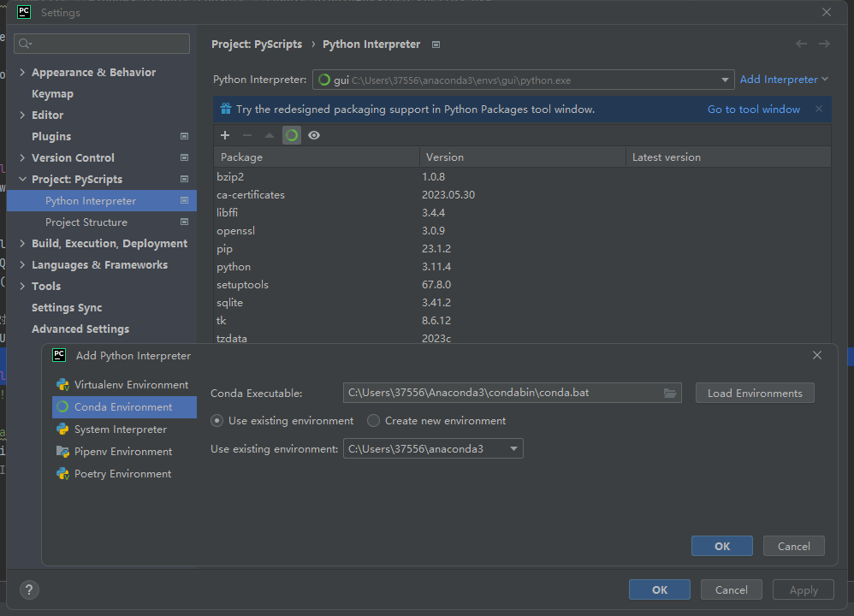The height and width of the screenshot is (616, 854).
Task: Open Python Interpreter in settings tree
Action: 102,200
